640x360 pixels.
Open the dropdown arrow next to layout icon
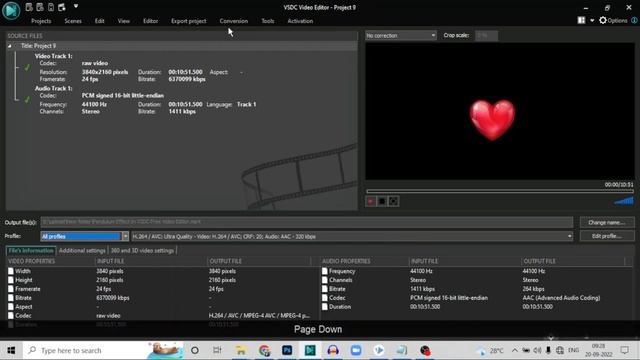(x=592, y=20)
